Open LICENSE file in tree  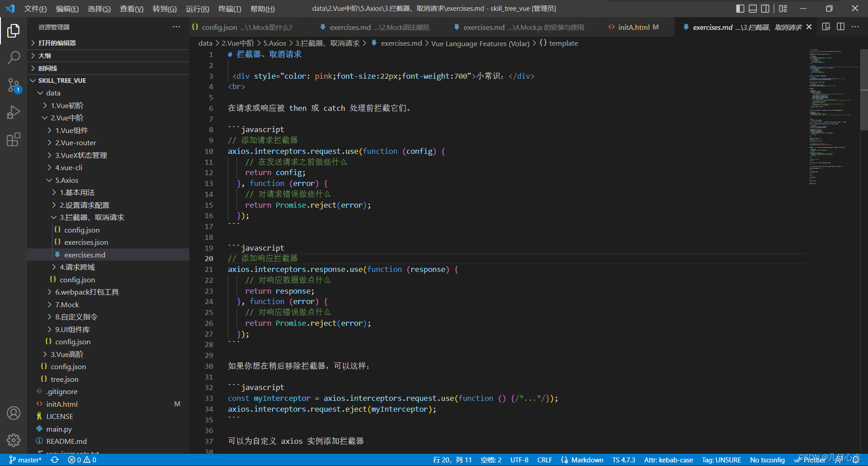pyautogui.click(x=108, y=416)
